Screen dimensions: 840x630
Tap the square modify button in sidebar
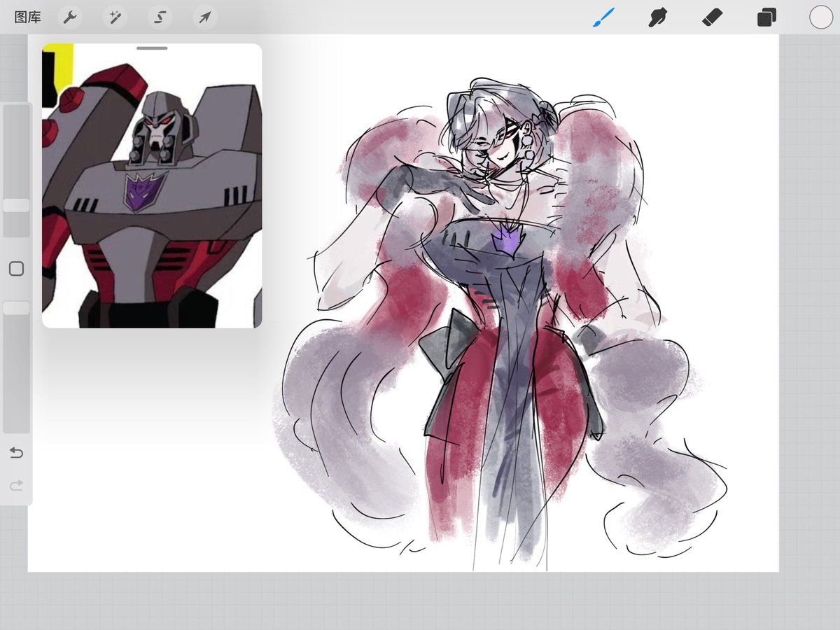16,269
